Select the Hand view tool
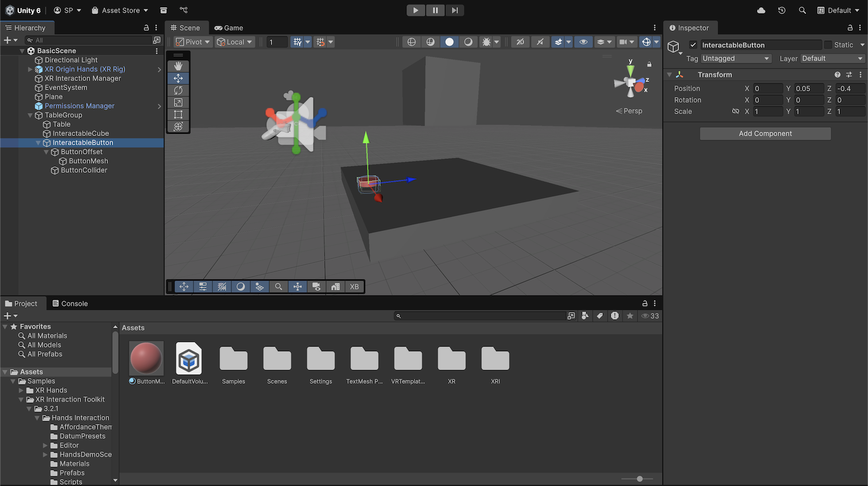The width and height of the screenshot is (868, 486). click(178, 66)
